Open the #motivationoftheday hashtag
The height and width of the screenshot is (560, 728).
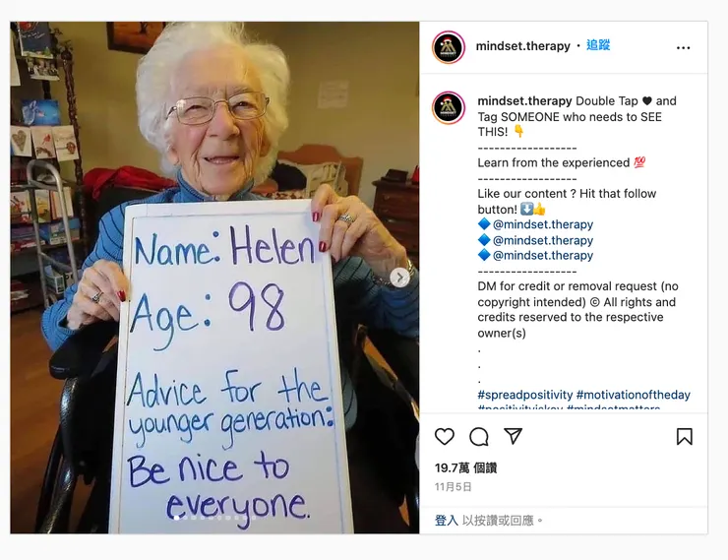point(634,395)
